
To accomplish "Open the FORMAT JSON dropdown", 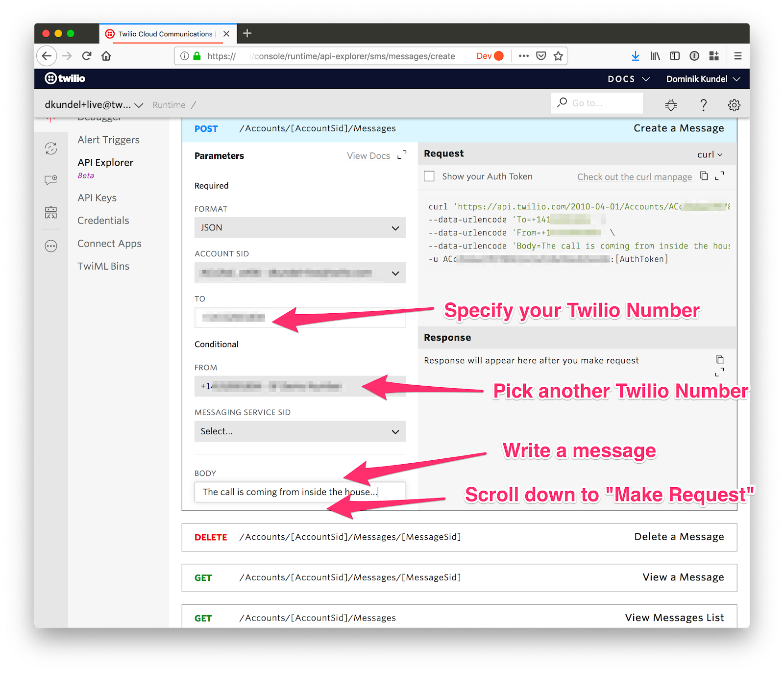I will pos(300,228).
